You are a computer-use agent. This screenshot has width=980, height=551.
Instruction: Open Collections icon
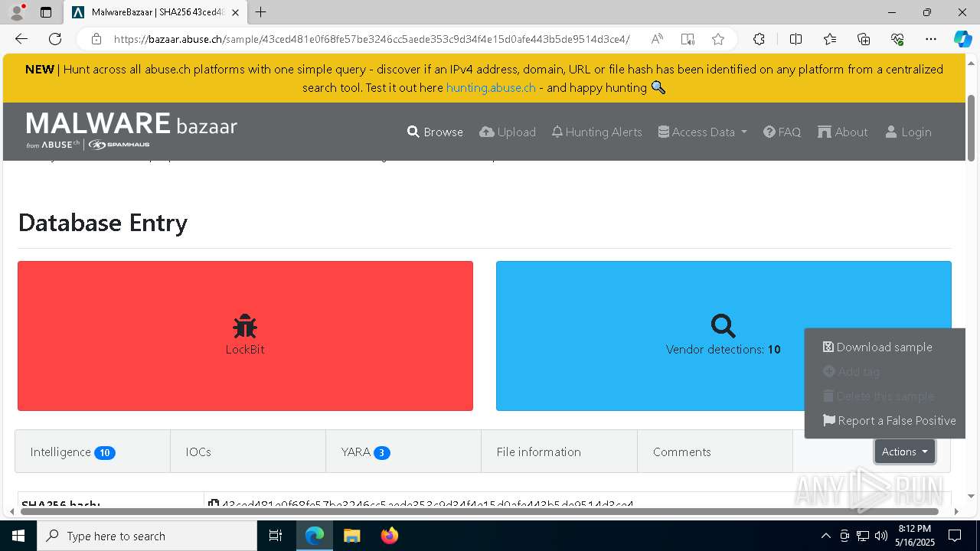pos(864,39)
